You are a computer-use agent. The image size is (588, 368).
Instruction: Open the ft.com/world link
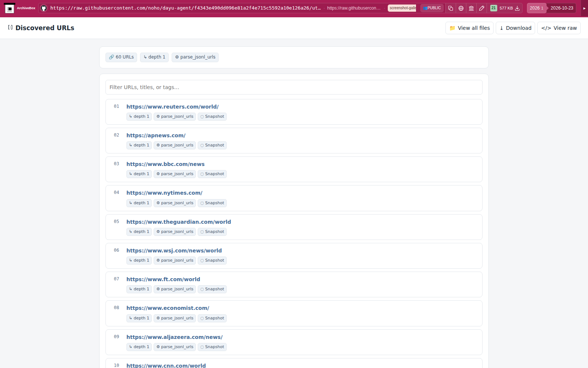[163, 279]
